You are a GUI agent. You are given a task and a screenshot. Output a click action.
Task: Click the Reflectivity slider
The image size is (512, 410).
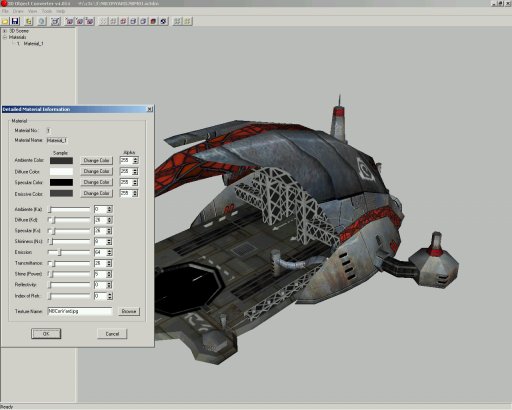tap(69, 285)
